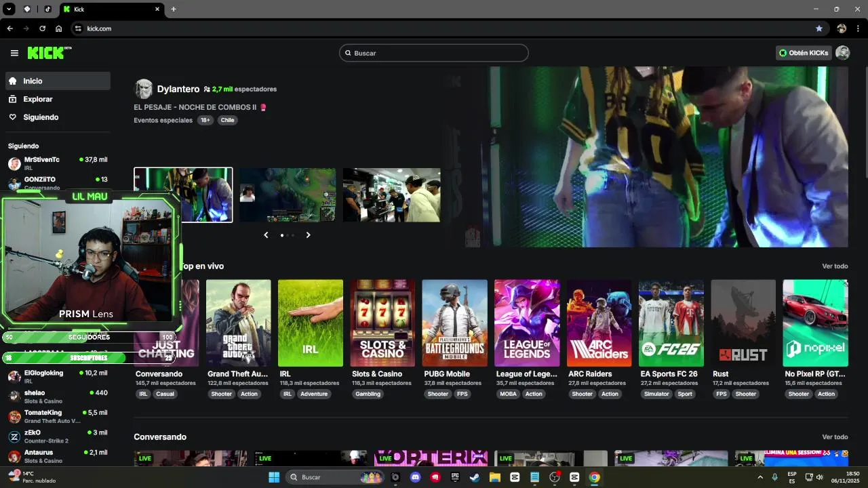Select the store crowd carousel thumbnail
Image resolution: width=868 pixels, height=488 pixels.
point(391,195)
